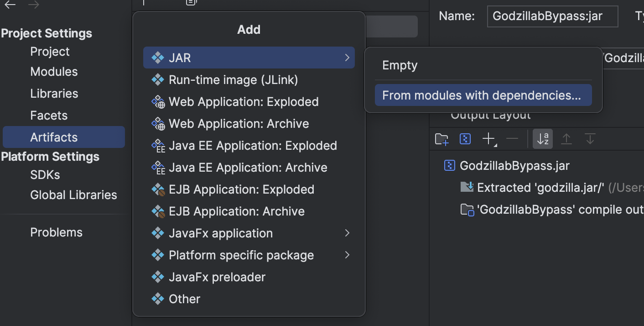Click the Create Archive icon in toolbar

[465, 139]
